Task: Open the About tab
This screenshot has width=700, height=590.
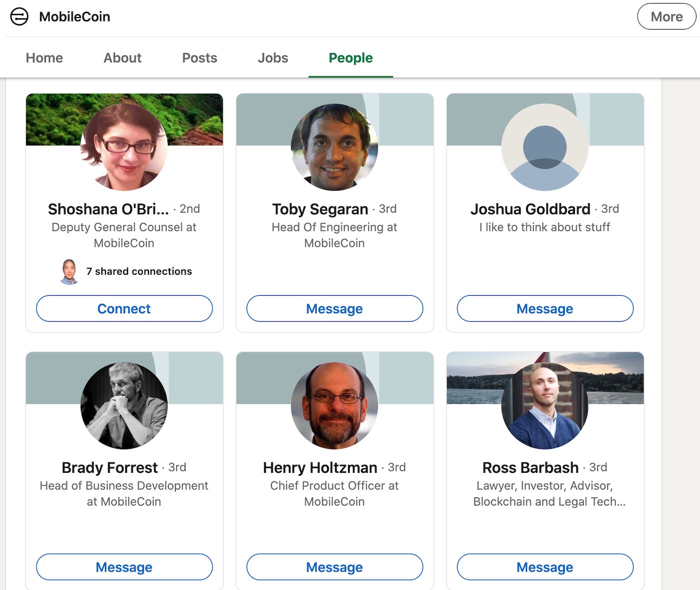Action: coord(122,58)
